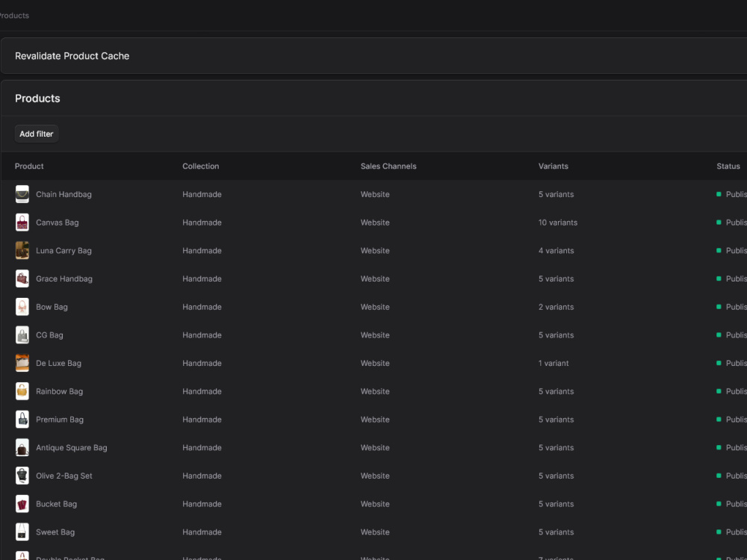Select the CG Bag product name

[x=49, y=335]
